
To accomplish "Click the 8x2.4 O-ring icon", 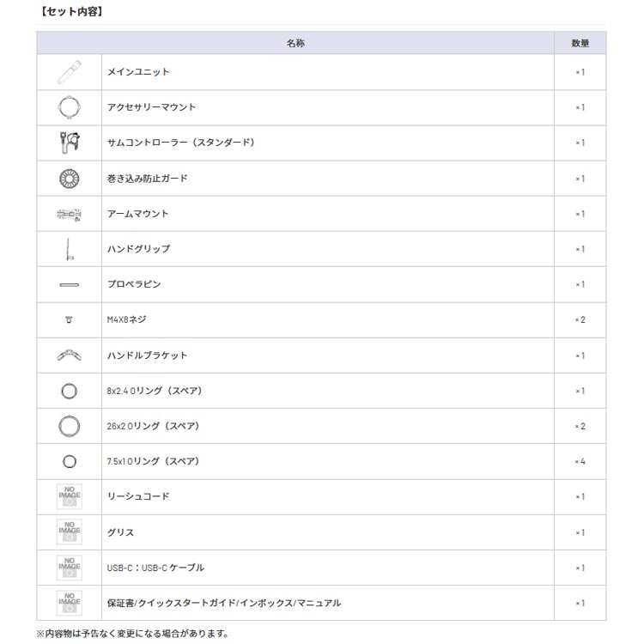I will [x=69, y=391].
